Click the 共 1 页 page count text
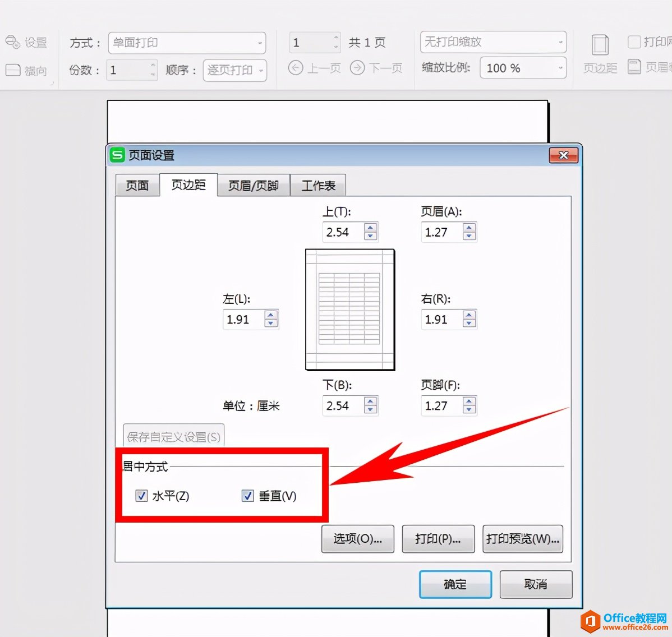This screenshot has width=672, height=637. (x=367, y=43)
